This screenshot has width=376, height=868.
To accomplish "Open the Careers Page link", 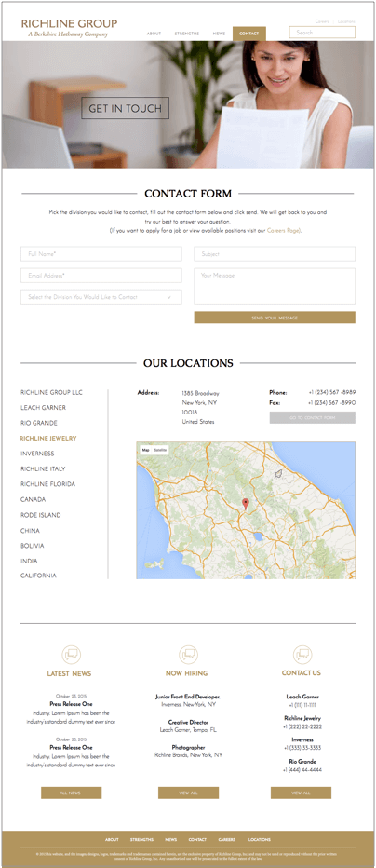I will pyautogui.click(x=284, y=230).
